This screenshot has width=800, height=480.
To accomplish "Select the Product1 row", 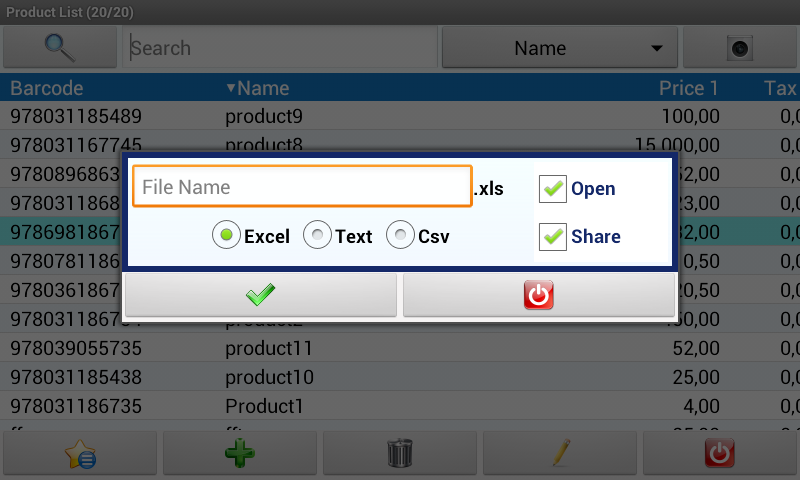I will point(400,406).
